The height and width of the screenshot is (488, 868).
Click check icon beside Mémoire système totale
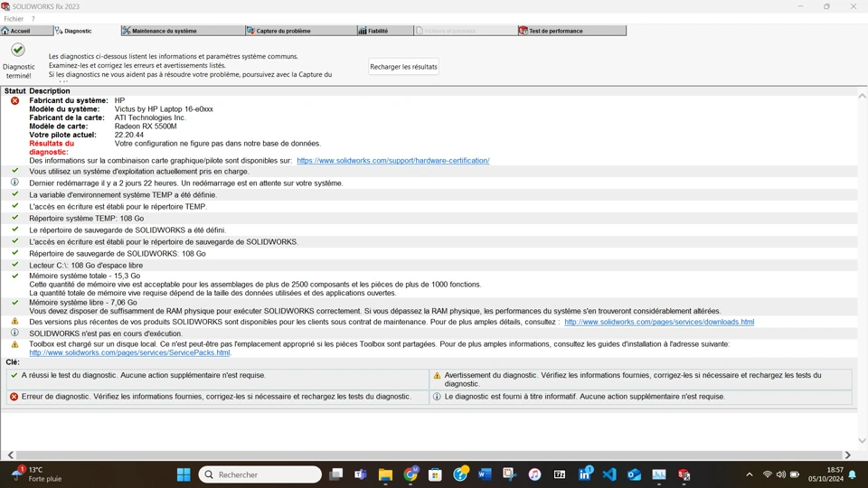pos(15,275)
